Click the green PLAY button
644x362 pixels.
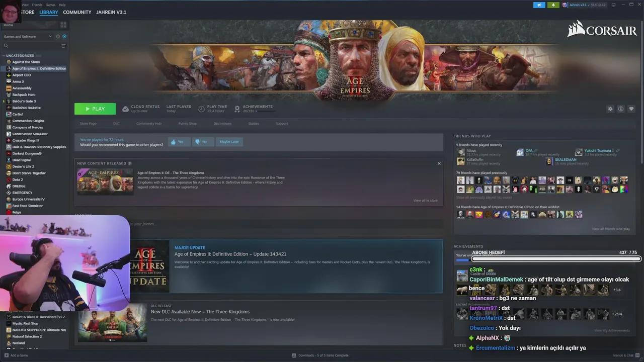(x=95, y=109)
